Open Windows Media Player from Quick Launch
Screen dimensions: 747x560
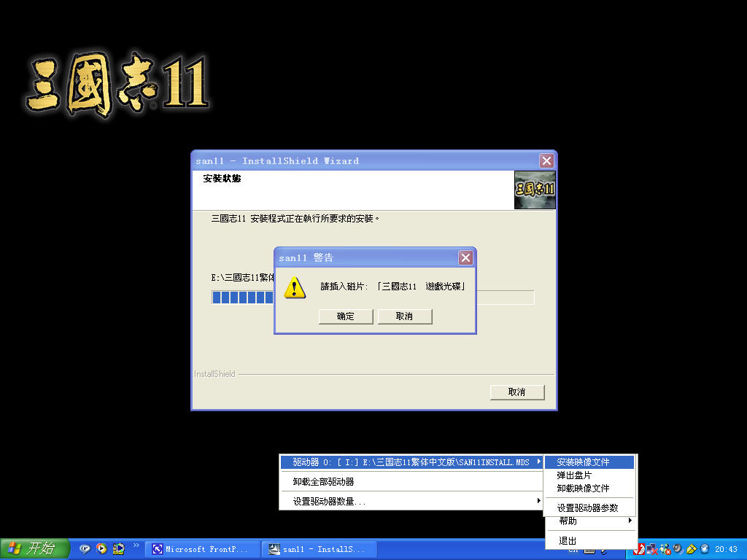point(101,549)
